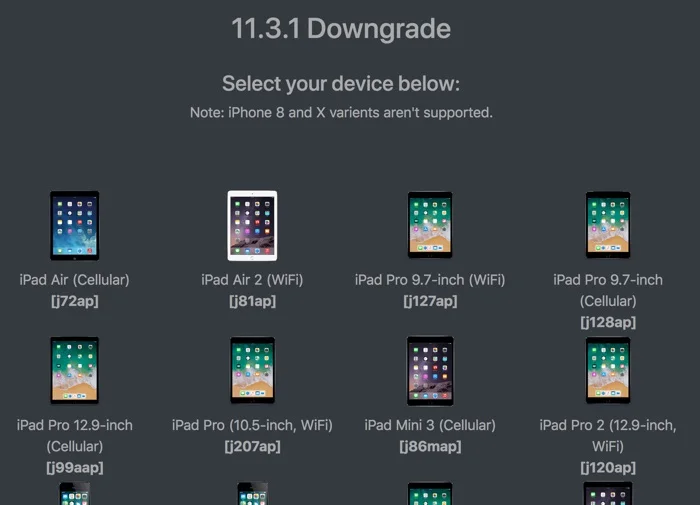Select the iPad Air (Cellular) device image

pos(75,225)
